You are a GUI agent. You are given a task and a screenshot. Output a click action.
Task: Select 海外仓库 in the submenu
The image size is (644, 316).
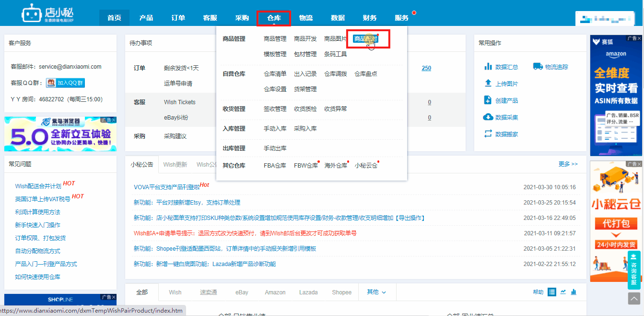tap(336, 166)
